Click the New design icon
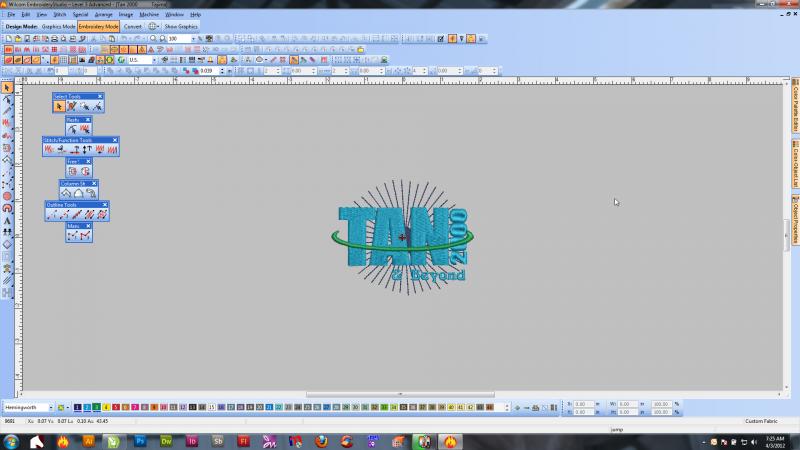800x450 pixels. click(9, 39)
